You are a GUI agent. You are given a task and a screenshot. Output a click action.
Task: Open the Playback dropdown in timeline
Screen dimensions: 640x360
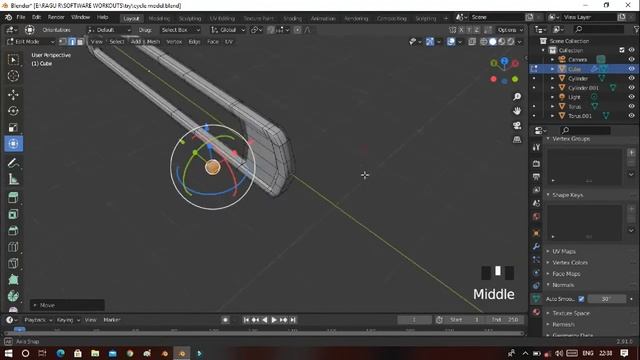(x=38, y=320)
